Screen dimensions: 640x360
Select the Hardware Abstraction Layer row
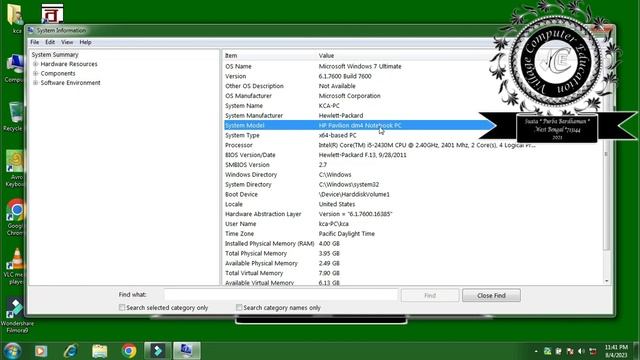coord(413,214)
